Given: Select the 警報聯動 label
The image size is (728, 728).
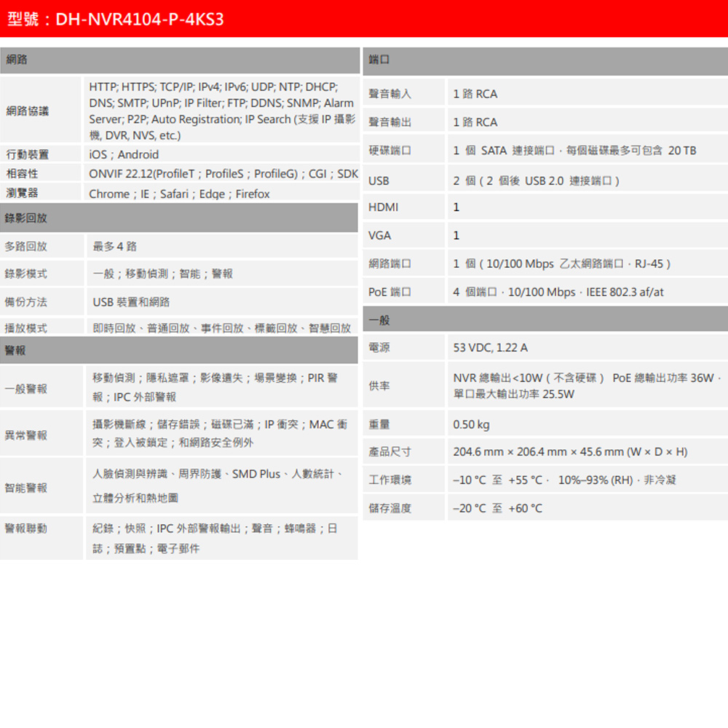Looking at the screenshot, I should [26, 529].
